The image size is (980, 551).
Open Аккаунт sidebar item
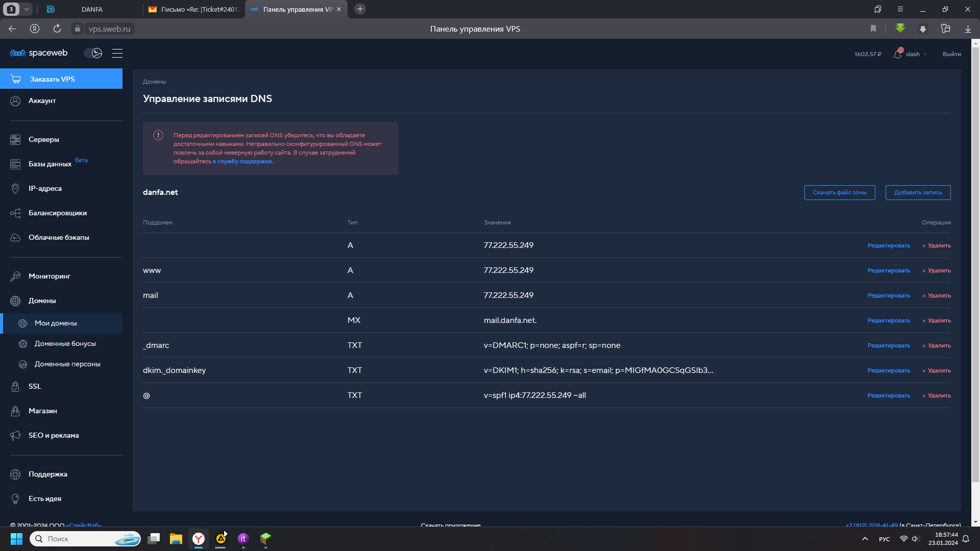tap(42, 101)
